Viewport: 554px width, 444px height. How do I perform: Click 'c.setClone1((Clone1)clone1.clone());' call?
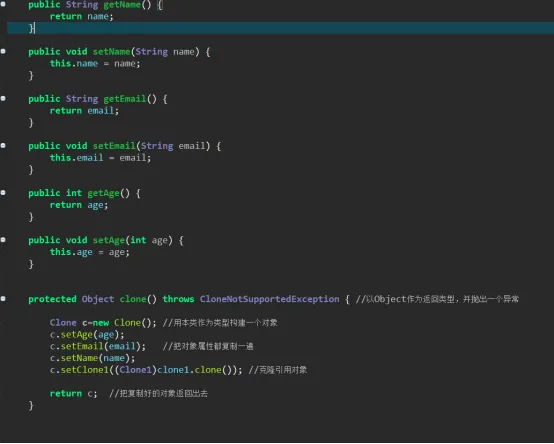coord(146,370)
